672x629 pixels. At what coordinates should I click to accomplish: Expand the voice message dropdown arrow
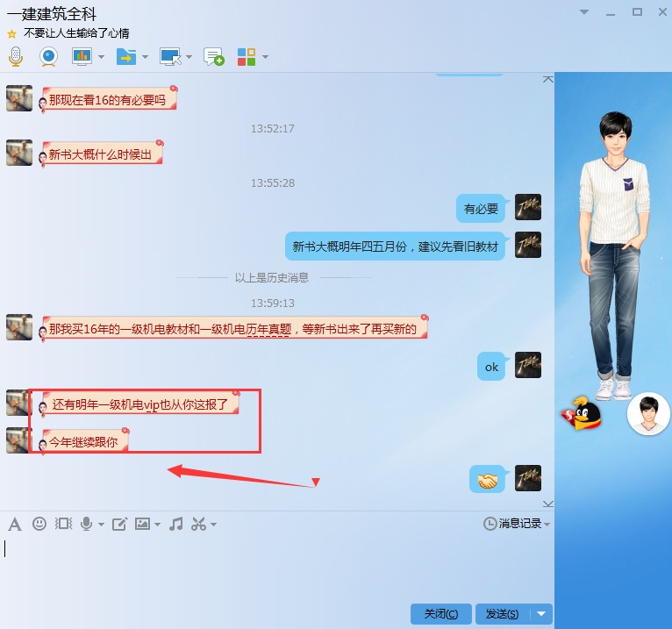(x=101, y=524)
